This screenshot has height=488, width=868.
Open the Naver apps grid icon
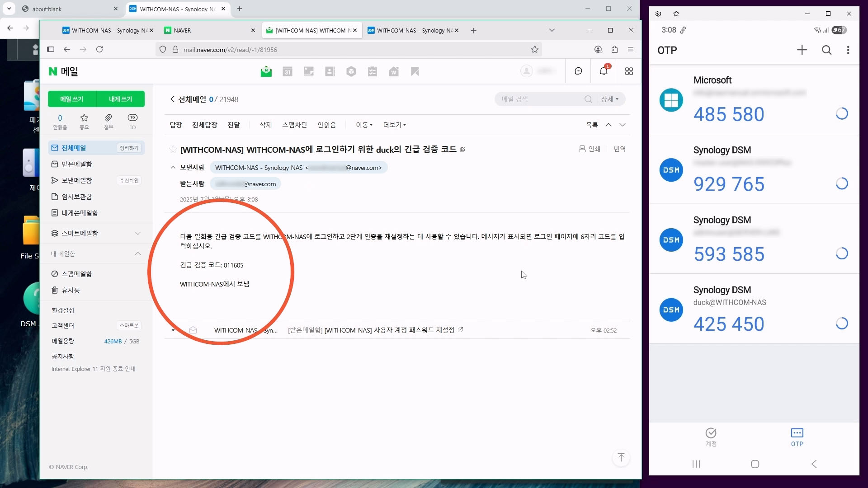(x=629, y=71)
